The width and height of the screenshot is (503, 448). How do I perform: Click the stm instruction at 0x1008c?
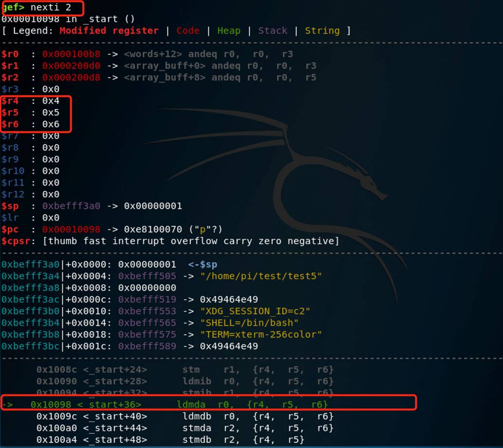pyautogui.click(x=185, y=370)
